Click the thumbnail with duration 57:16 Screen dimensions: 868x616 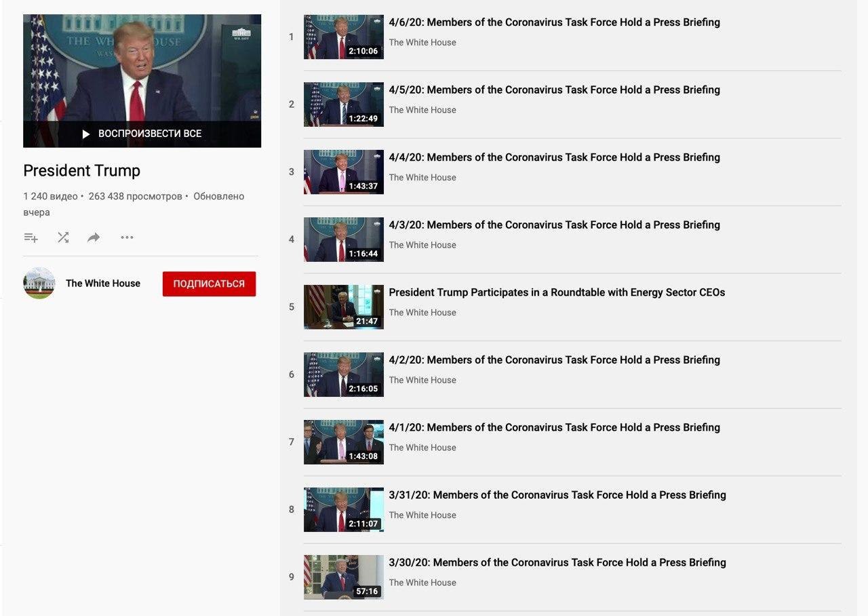tap(344, 577)
